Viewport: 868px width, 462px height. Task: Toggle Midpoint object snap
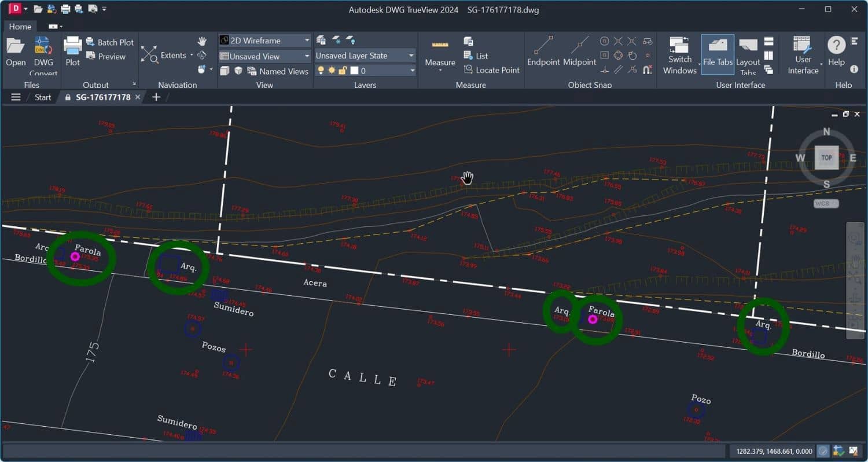[579, 46]
